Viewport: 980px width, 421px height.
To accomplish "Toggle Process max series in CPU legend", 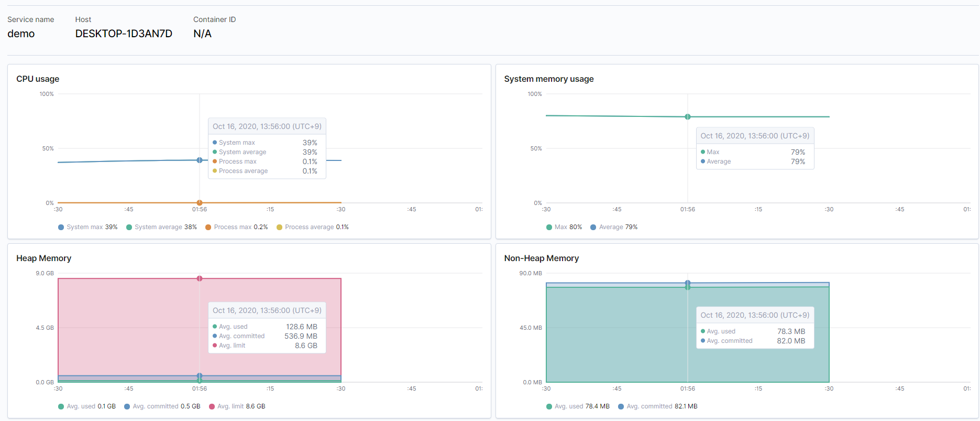I will pyautogui.click(x=236, y=227).
